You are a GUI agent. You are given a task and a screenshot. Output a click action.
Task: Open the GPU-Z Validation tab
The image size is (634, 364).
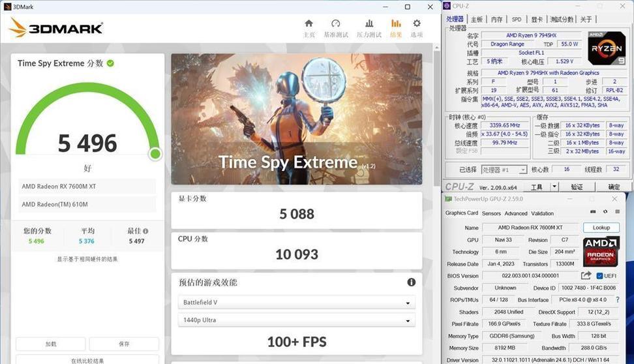542,213
